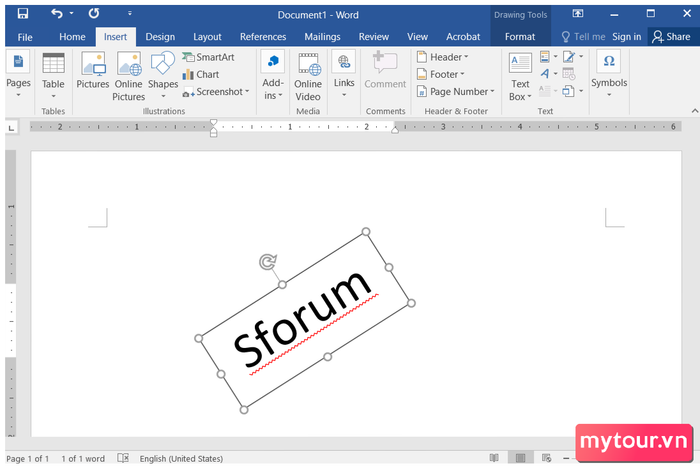700x471 pixels.
Task: Open the Acrobat tab
Action: click(x=463, y=37)
